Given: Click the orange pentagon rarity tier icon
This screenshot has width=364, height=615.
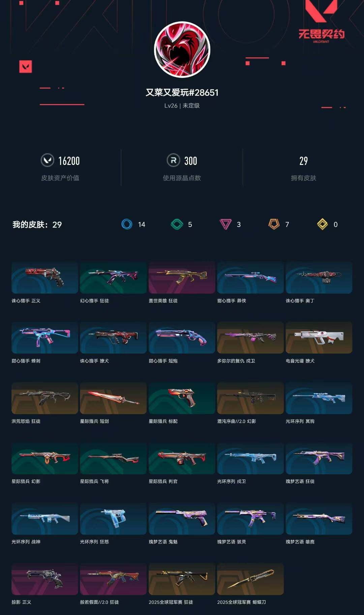Looking at the screenshot, I should pos(274,224).
